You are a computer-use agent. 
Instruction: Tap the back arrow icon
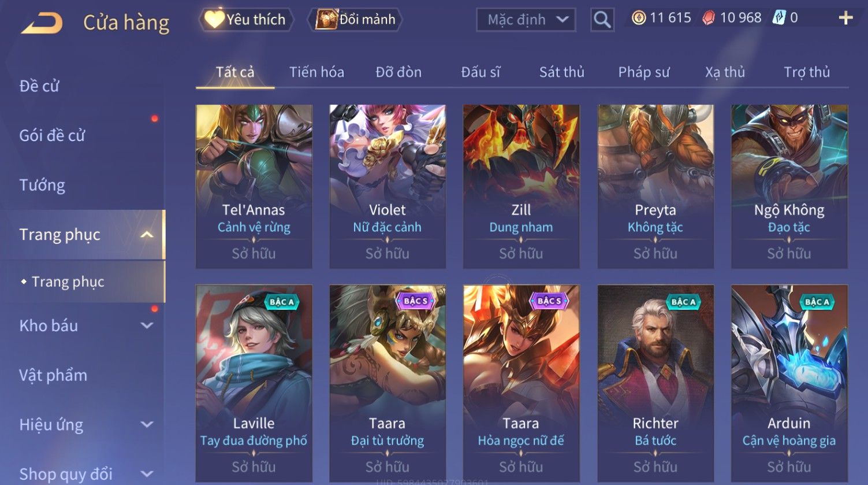(x=42, y=23)
